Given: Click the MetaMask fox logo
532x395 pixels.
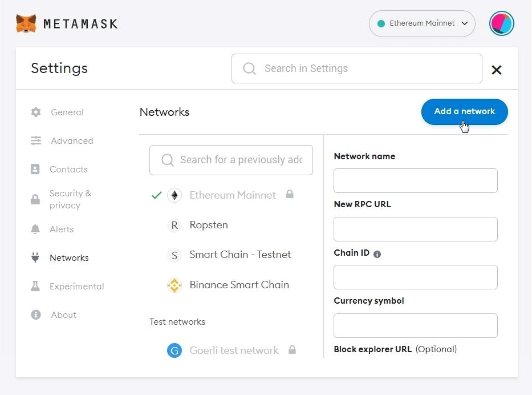Looking at the screenshot, I should pyautogui.click(x=26, y=23).
